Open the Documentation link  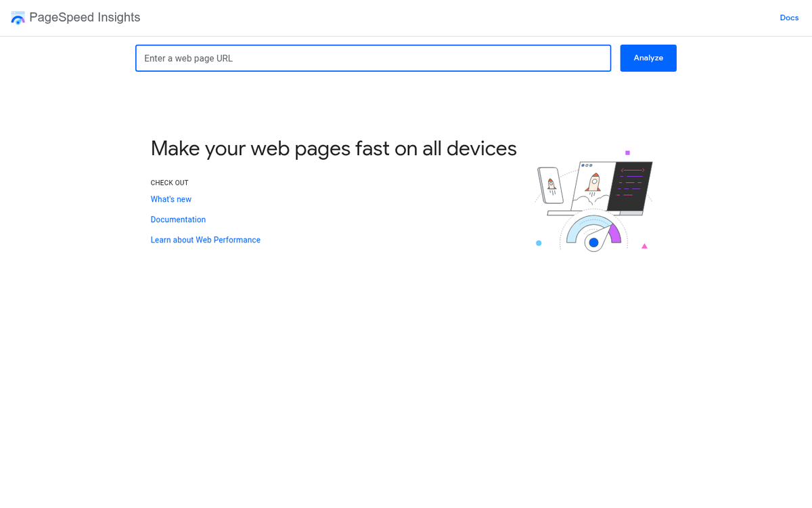click(x=178, y=219)
